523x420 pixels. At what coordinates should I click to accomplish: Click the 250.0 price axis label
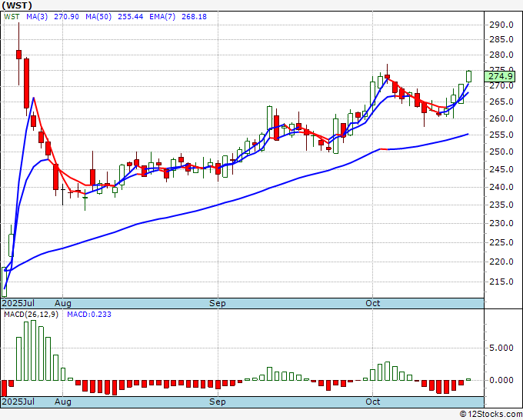[x=501, y=152]
